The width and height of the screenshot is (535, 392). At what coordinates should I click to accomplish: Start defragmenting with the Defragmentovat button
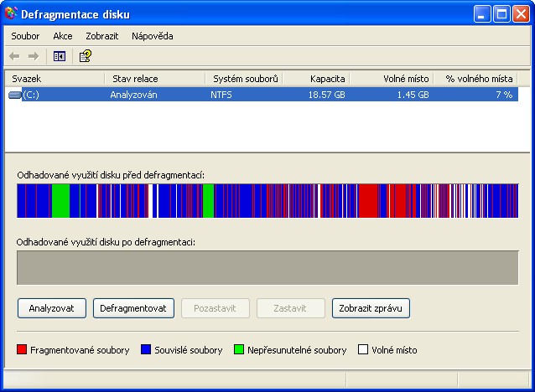coord(132,308)
